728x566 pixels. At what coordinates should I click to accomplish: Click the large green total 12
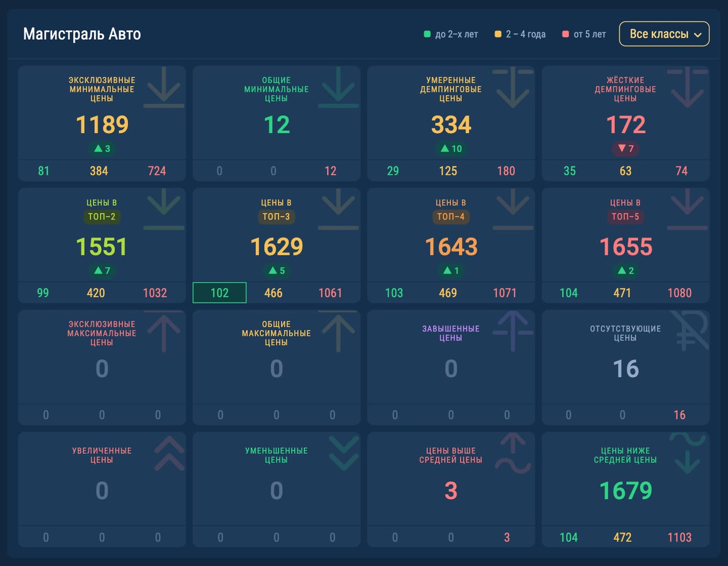pyautogui.click(x=277, y=124)
